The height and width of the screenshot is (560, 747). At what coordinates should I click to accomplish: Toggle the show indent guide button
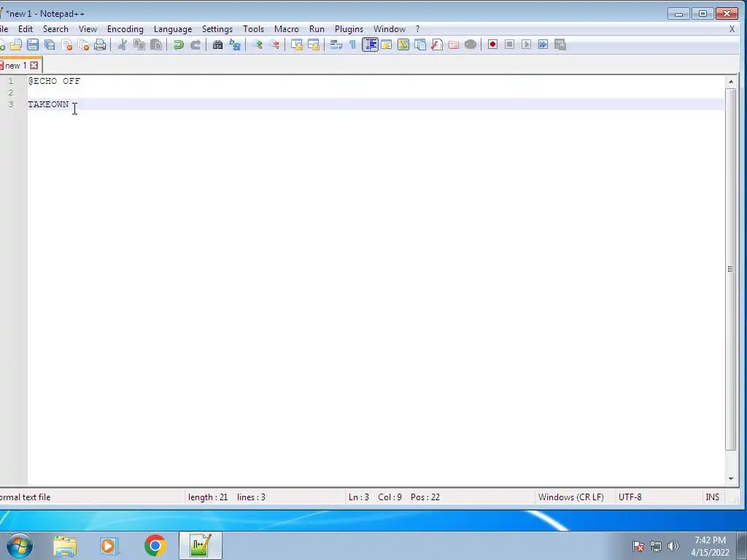[370, 44]
